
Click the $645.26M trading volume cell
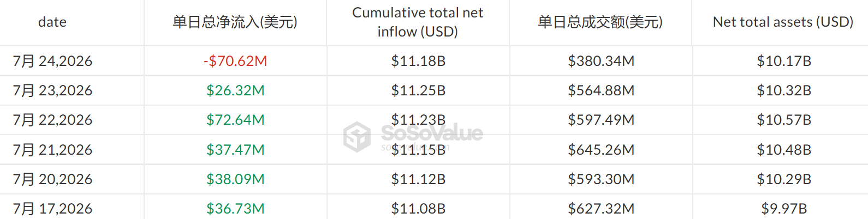pos(601,150)
